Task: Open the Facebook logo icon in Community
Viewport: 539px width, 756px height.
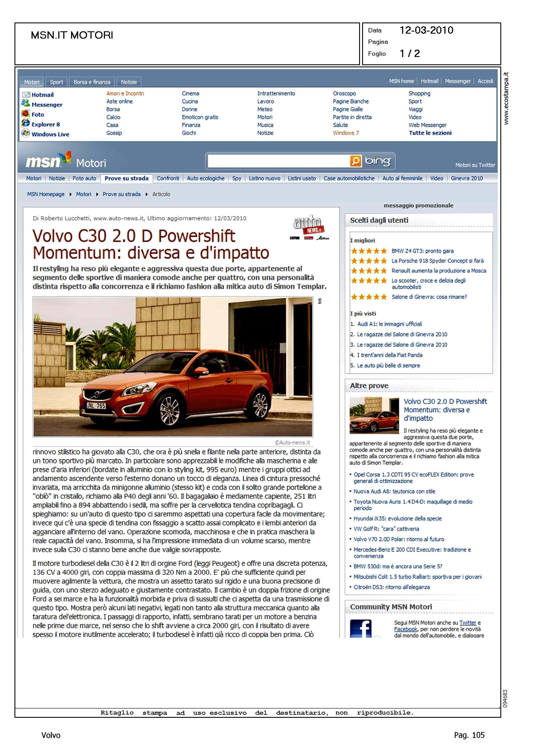Action: pyautogui.click(x=361, y=629)
